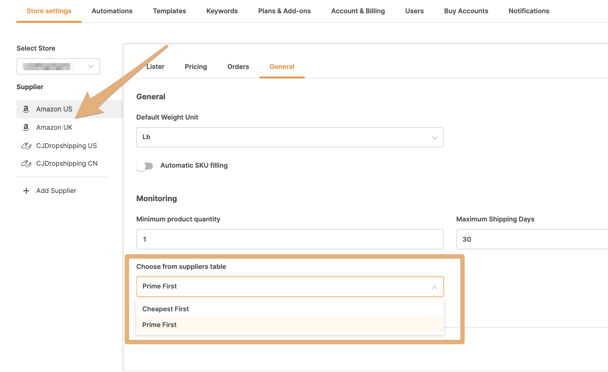Open the Notifications tab
608x372 pixels.
click(529, 11)
